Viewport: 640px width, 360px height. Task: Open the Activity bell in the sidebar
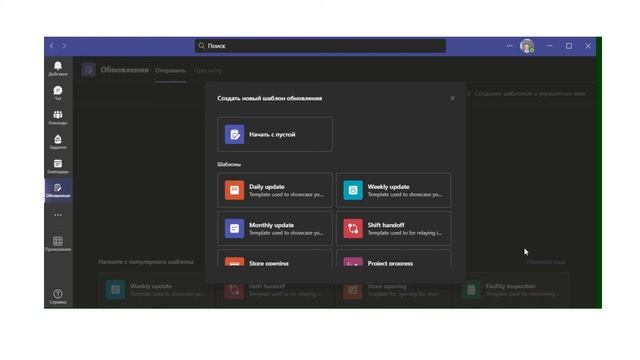tap(58, 68)
